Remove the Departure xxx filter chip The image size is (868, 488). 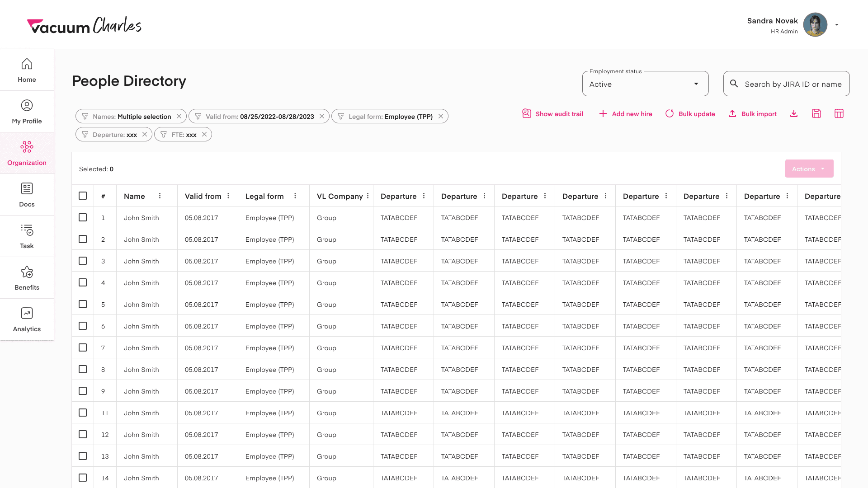pyautogui.click(x=145, y=134)
